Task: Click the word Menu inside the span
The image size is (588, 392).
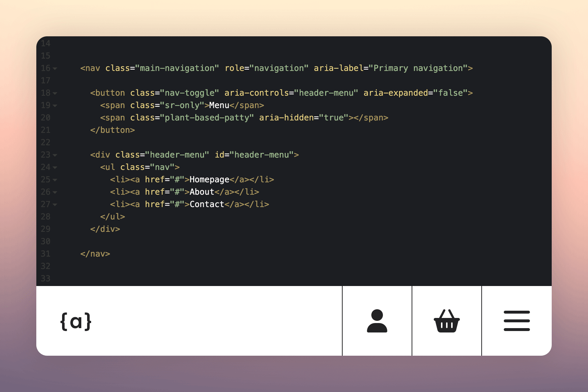Action: [x=219, y=105]
